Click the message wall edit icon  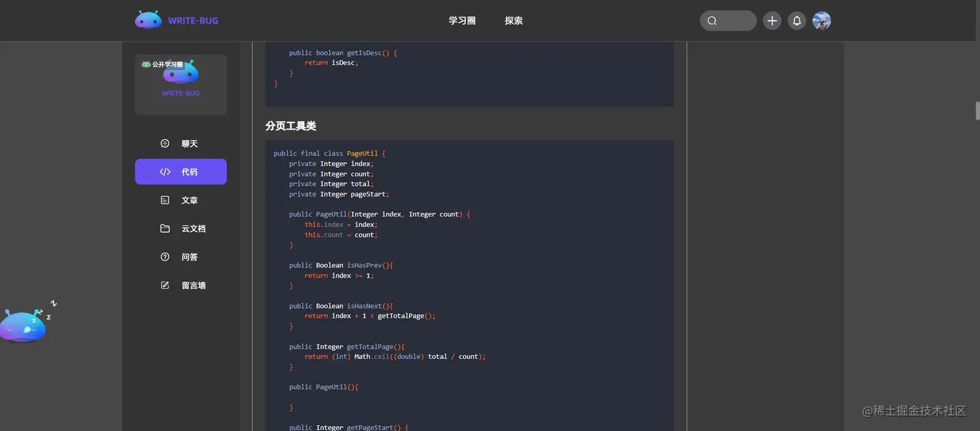point(165,285)
